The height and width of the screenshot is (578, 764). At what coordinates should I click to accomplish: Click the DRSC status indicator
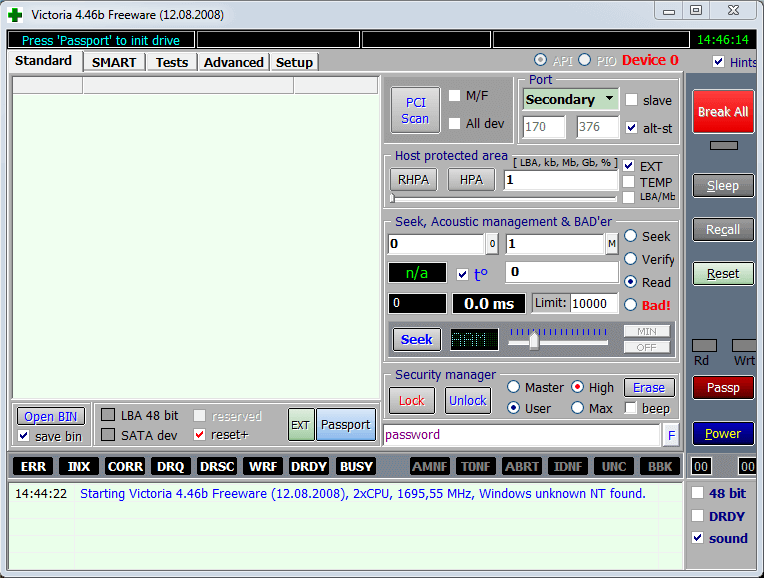(217, 466)
